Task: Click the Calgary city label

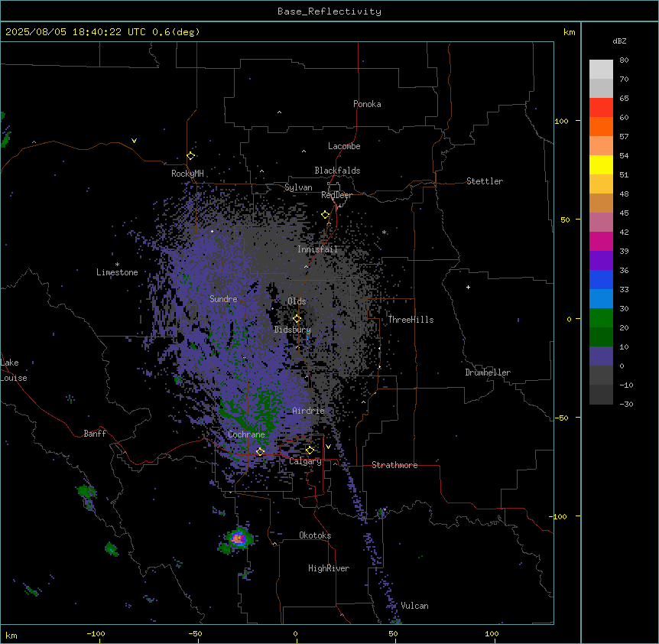Action: pos(305,461)
